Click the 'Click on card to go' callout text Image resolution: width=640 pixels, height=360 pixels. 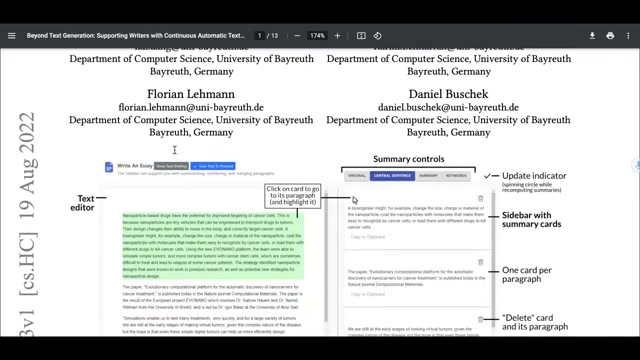click(x=293, y=196)
